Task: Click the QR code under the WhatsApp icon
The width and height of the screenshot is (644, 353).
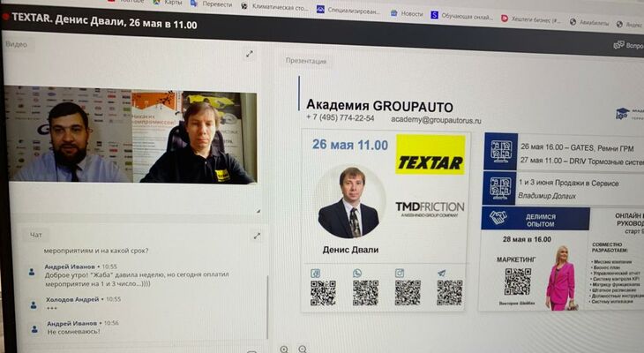Action: [x=365, y=293]
